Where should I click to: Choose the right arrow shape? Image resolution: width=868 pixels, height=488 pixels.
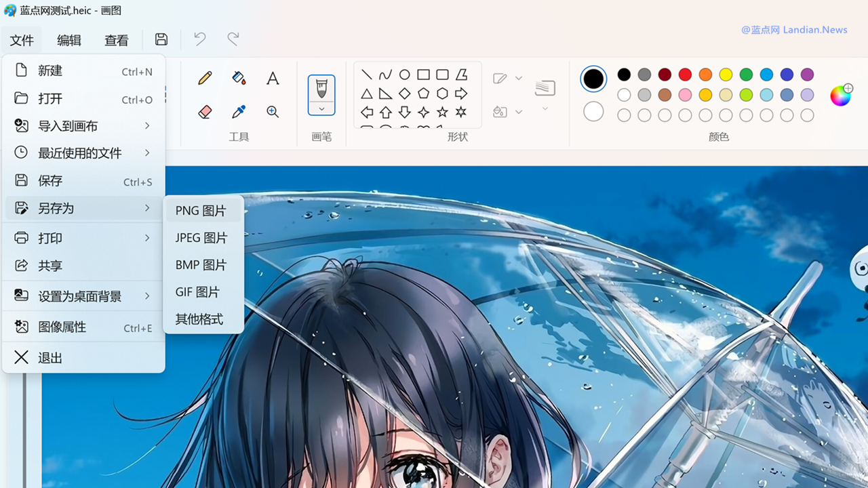click(x=462, y=94)
